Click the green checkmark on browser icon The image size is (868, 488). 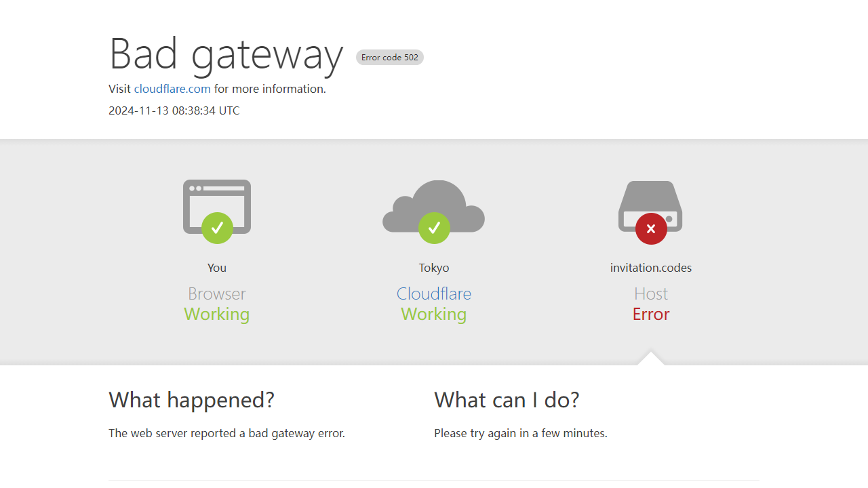coord(217,228)
